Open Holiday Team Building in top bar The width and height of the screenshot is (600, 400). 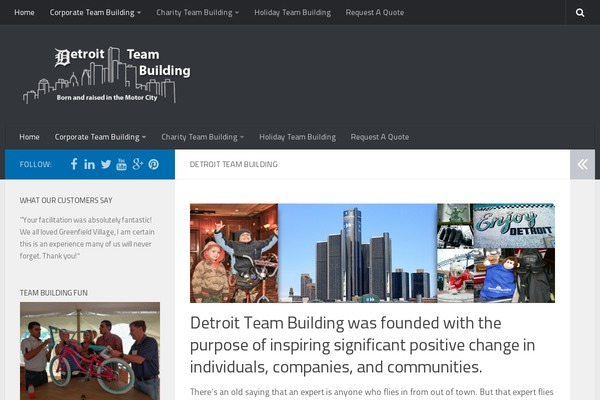point(293,13)
